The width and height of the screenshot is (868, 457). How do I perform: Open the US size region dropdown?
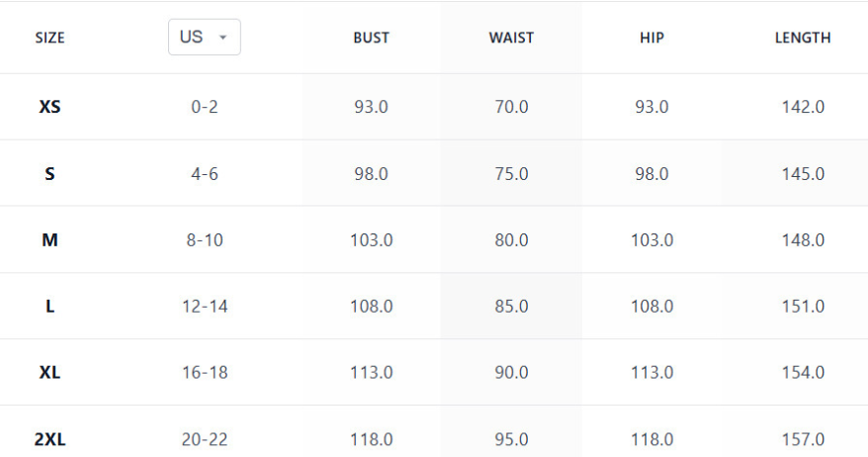(x=204, y=38)
